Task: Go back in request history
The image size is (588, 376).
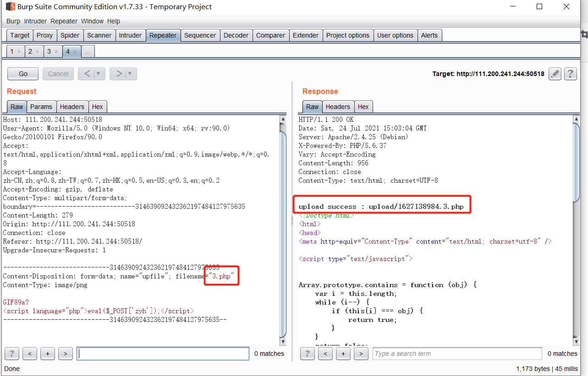Action: click(x=87, y=74)
